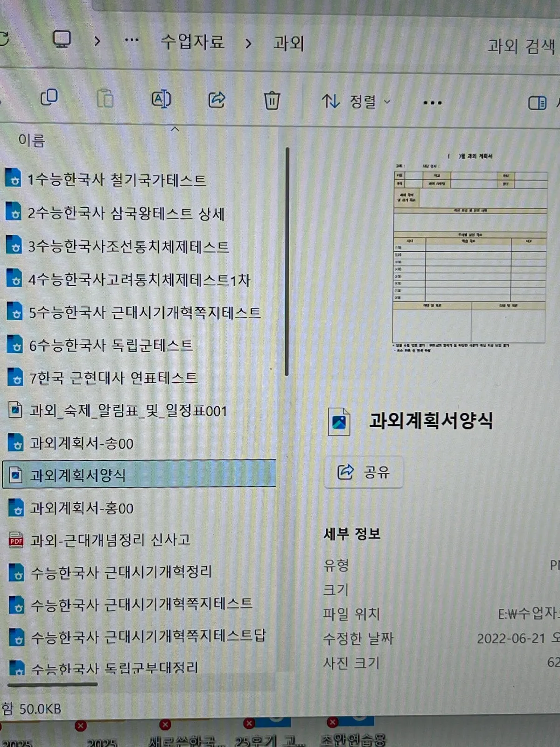Toggle the details pane icon
The width and height of the screenshot is (560, 747).
tap(537, 103)
